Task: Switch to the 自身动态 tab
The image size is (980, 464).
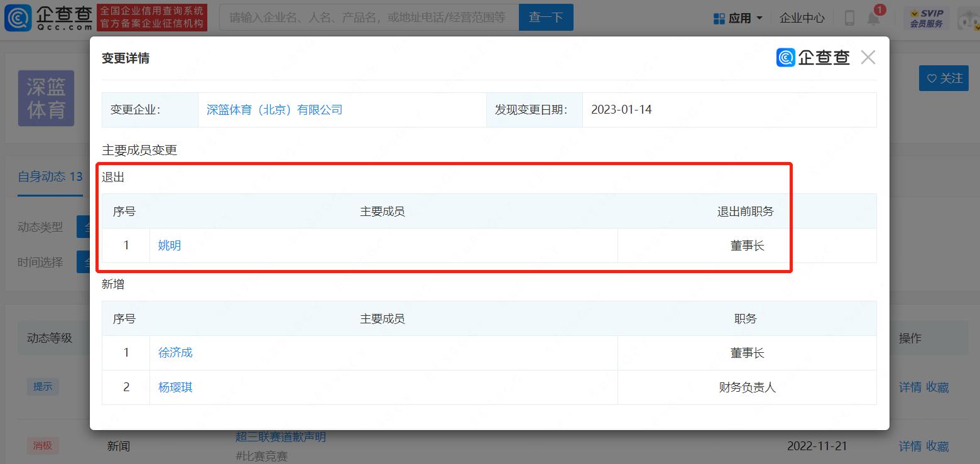Action: [x=50, y=176]
